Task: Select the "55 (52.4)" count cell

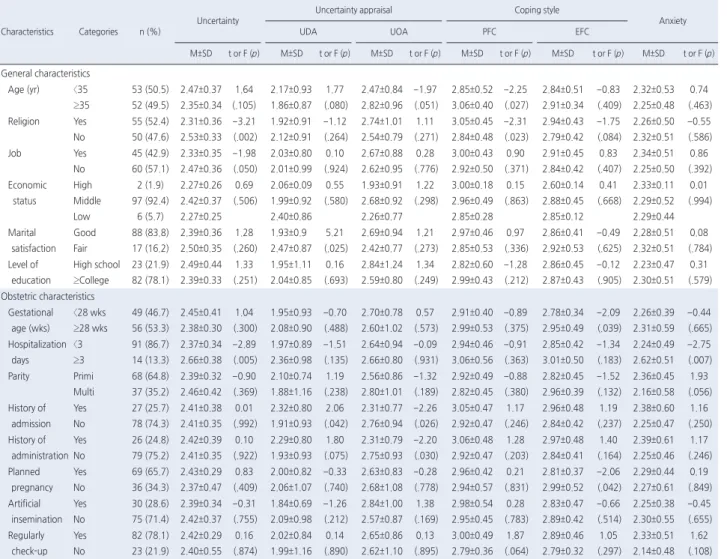Action: (150, 121)
